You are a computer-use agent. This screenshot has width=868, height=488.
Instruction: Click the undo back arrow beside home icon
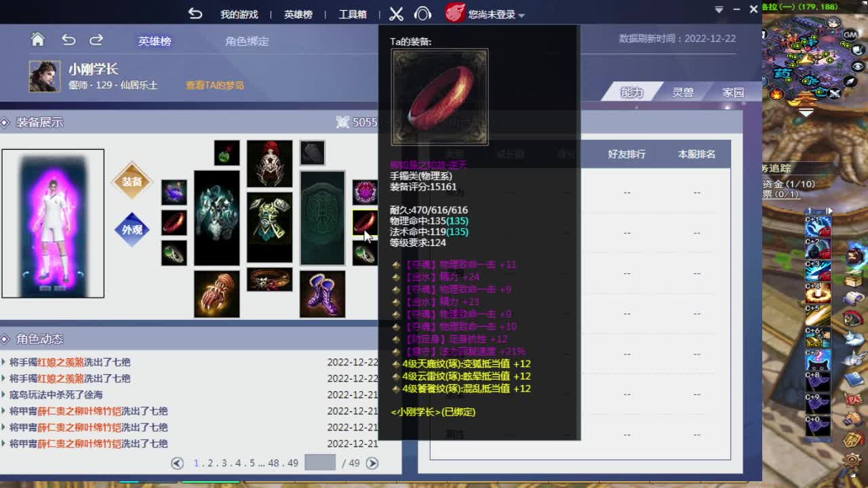click(x=68, y=40)
